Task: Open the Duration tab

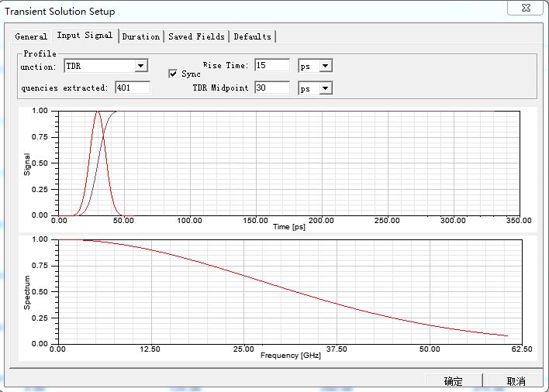Action: pos(141,36)
